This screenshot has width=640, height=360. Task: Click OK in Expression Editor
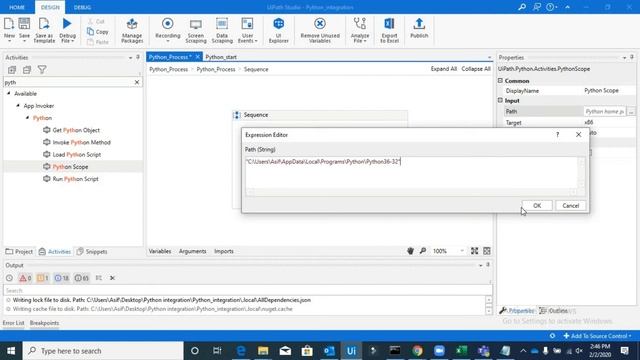click(537, 206)
